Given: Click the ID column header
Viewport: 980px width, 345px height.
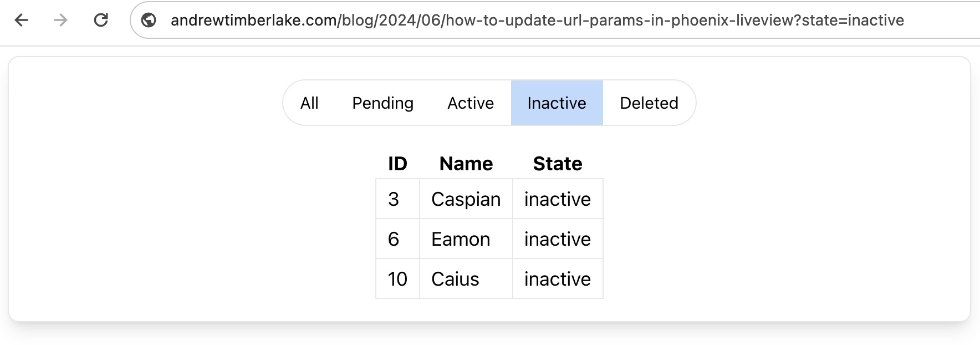Looking at the screenshot, I should pos(397,164).
